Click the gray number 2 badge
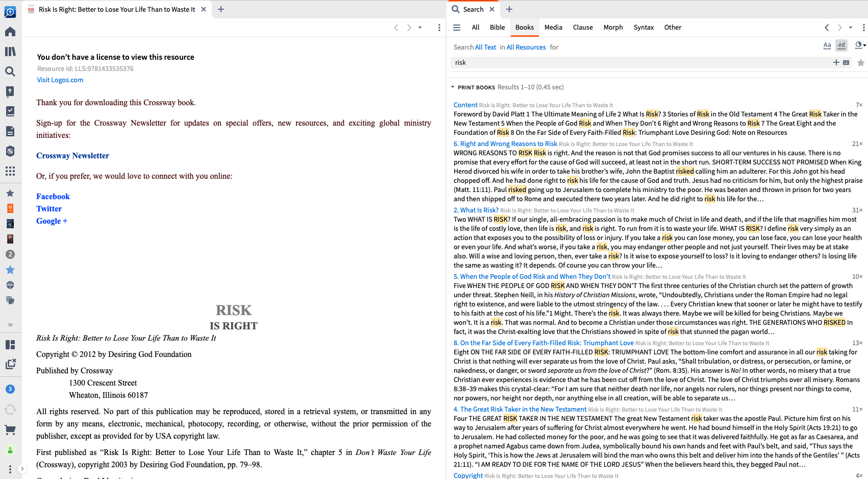 [10, 254]
